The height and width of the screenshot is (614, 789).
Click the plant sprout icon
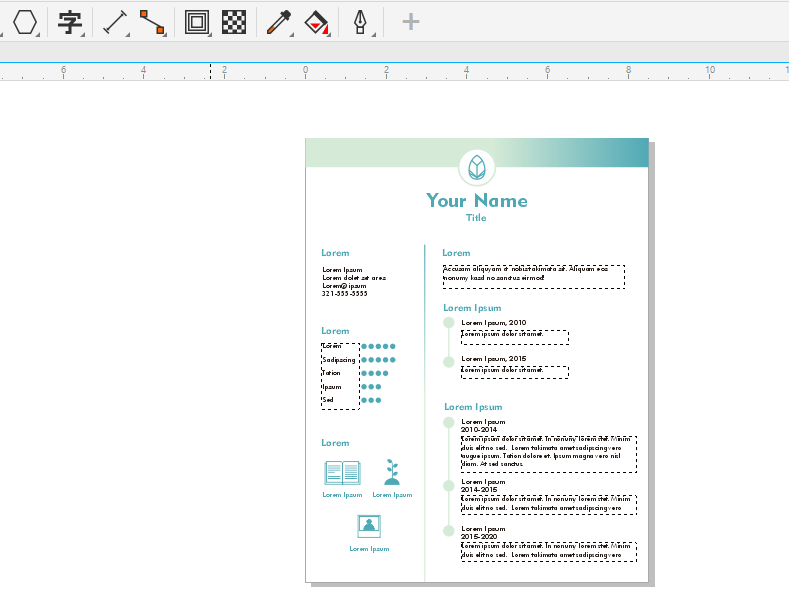(x=392, y=472)
